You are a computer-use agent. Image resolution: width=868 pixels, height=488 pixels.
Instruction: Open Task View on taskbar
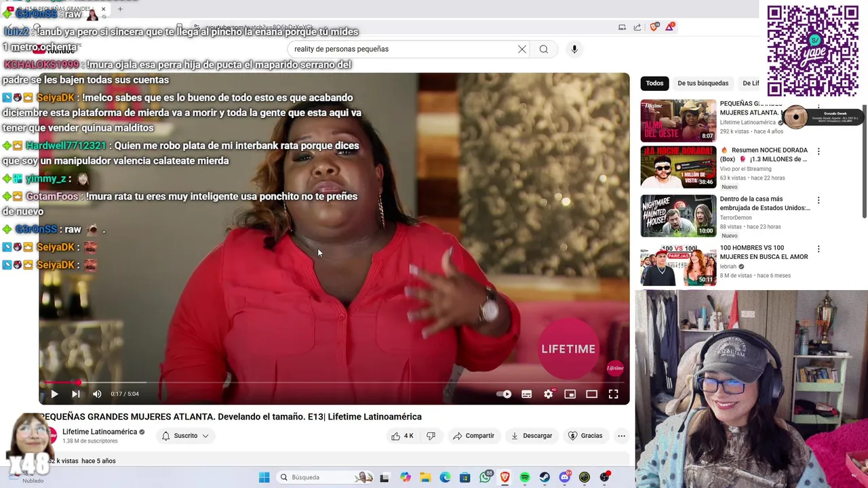pyautogui.click(x=384, y=477)
